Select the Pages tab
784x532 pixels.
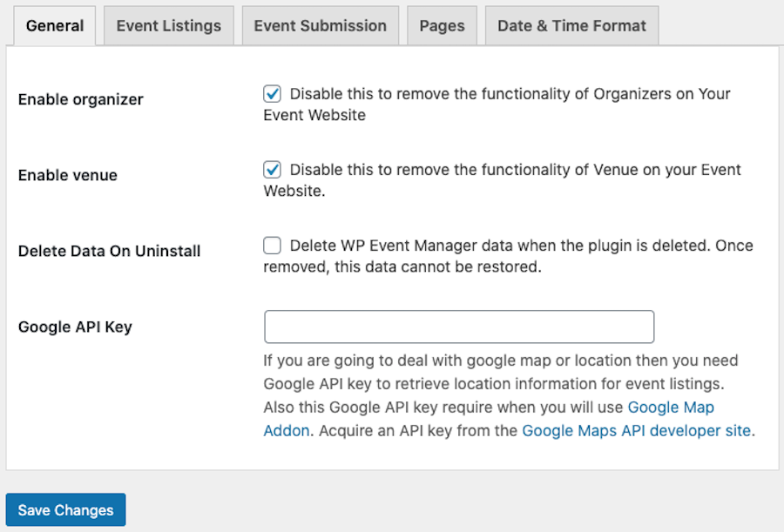(x=442, y=25)
